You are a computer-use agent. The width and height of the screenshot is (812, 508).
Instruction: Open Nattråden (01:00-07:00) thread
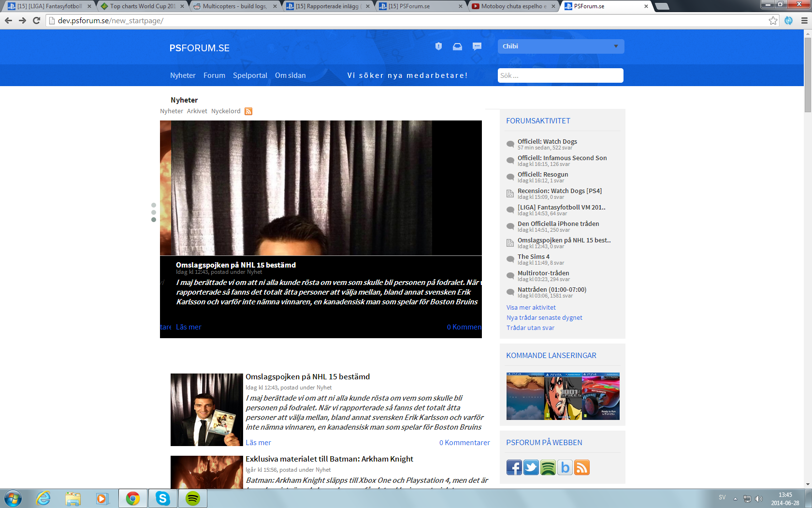click(552, 290)
